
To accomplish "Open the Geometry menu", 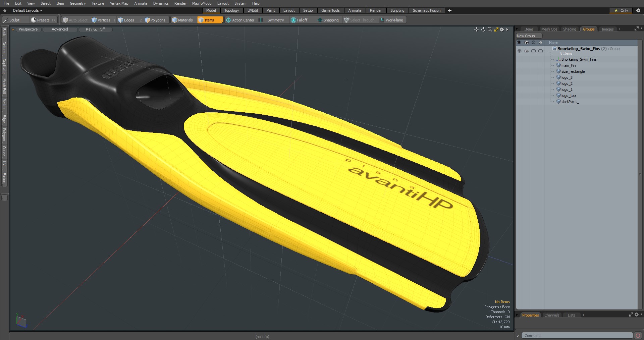I will 77,3.
